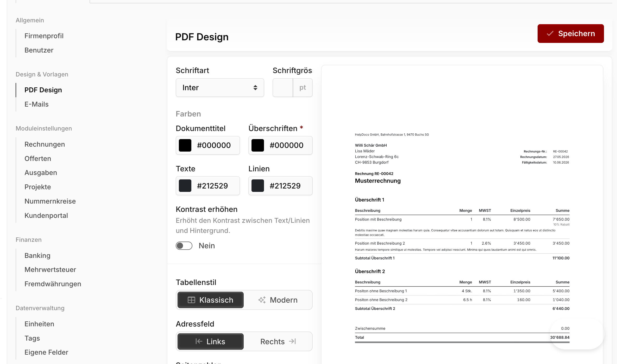Viewport: 617px width, 364px height.
Task: Select Modern table style
Action: click(278, 300)
